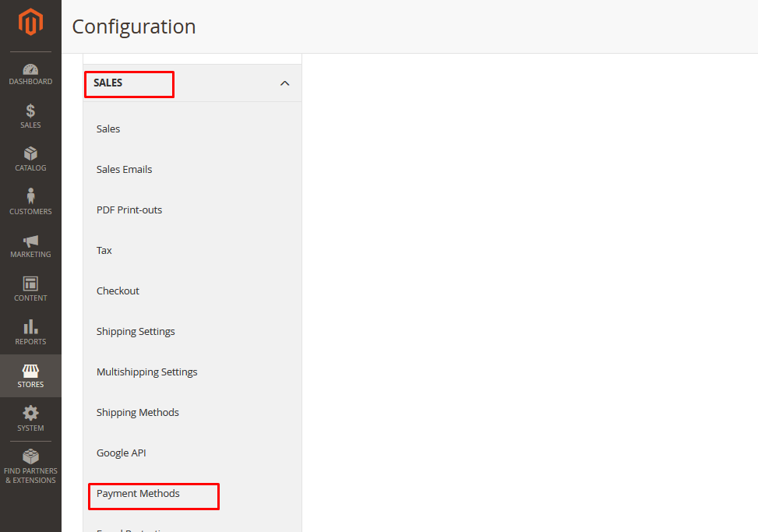758x532 pixels.
Task: Click the Stores storefront icon
Action: [x=30, y=371]
